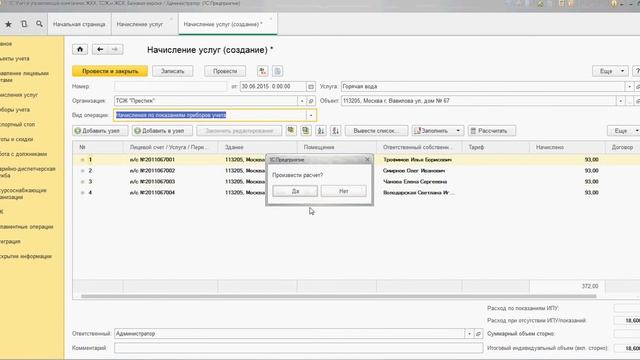640x360 pixels.
Task: Switch to Начальная страница tab
Action: coord(79,24)
